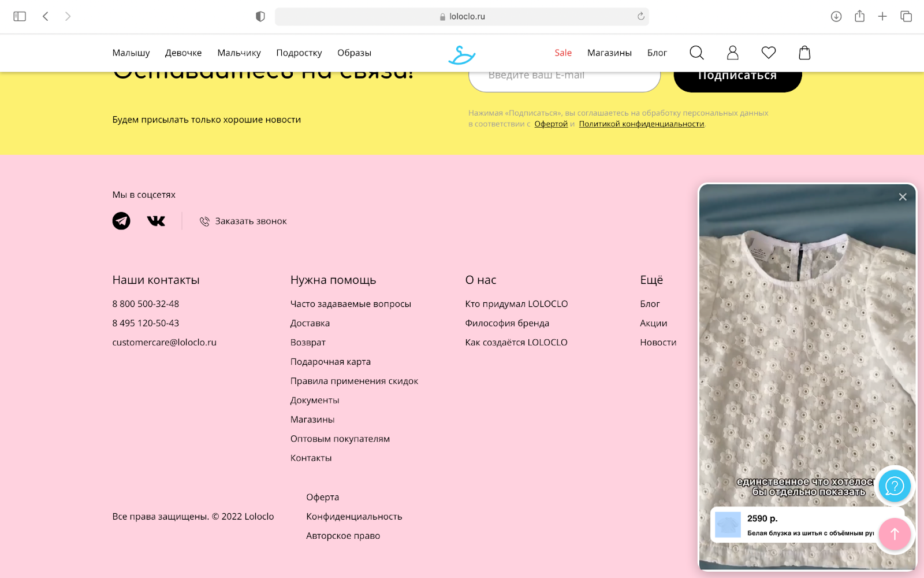Close the floating video widget

coord(903,197)
